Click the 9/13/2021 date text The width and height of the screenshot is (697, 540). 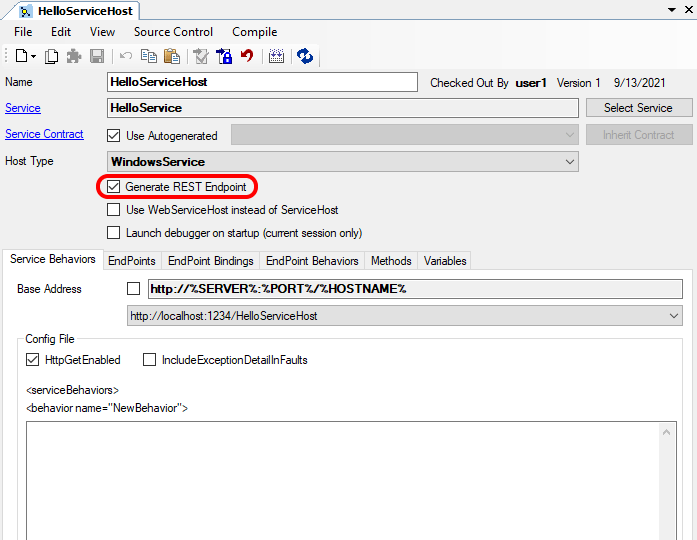pyautogui.click(x=640, y=83)
